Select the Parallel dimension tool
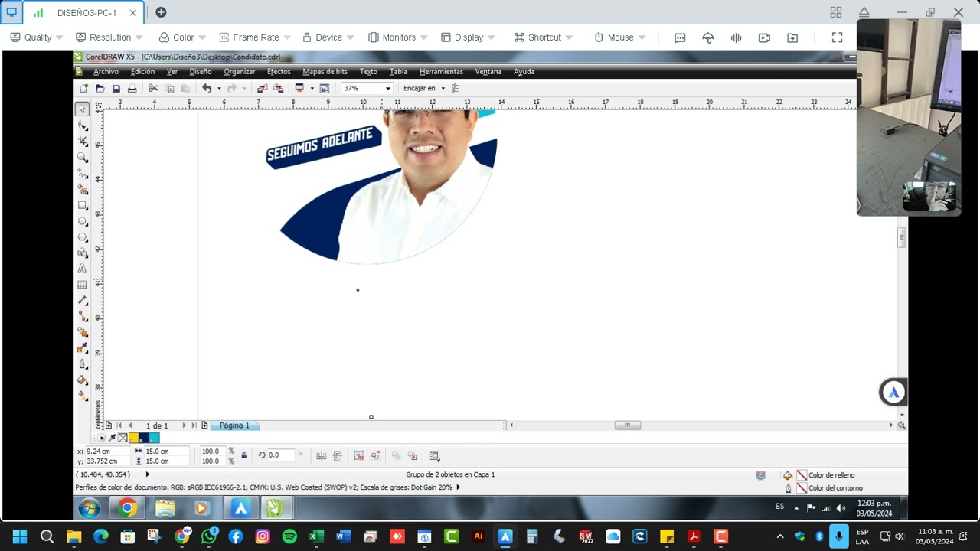This screenshot has width=980, height=551. 82,301
